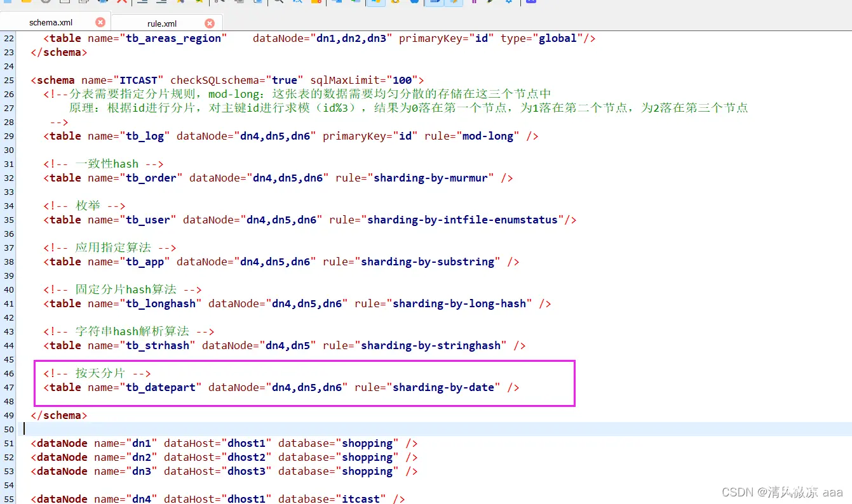Click the checkSQLschema "true" value
This screenshot has height=504, width=852.
click(x=285, y=80)
